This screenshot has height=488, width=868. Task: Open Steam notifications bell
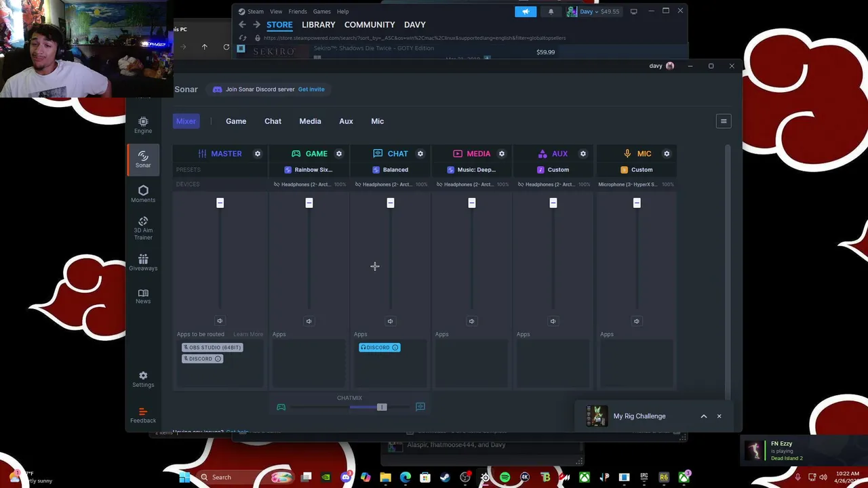(x=551, y=12)
